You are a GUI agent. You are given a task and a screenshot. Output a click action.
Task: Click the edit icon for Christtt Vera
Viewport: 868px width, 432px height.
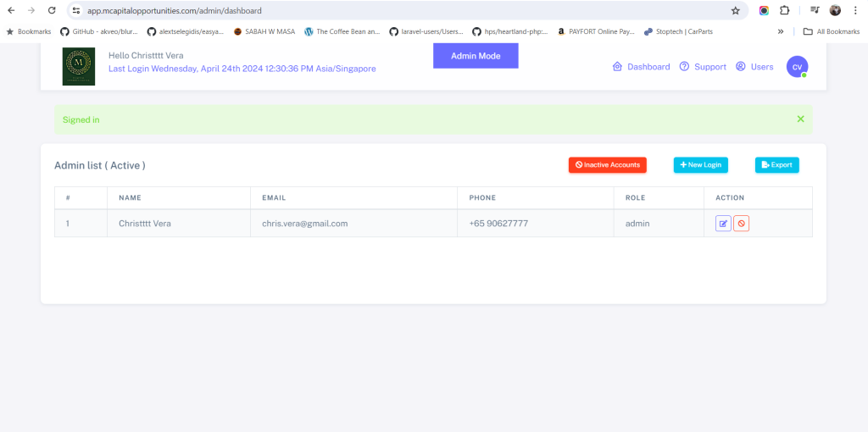tap(723, 224)
